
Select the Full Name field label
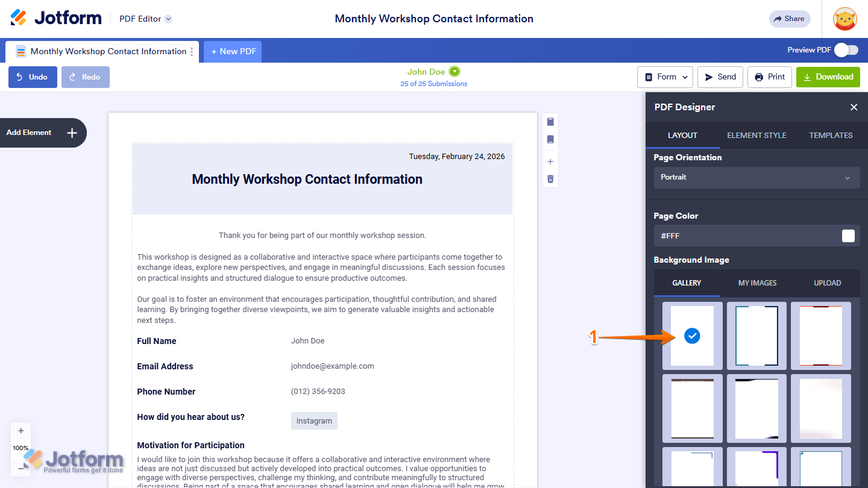[157, 341]
